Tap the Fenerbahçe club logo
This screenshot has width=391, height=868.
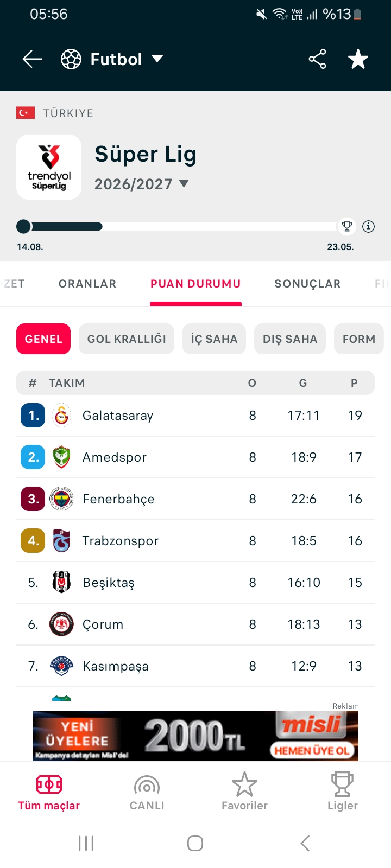[x=61, y=499]
